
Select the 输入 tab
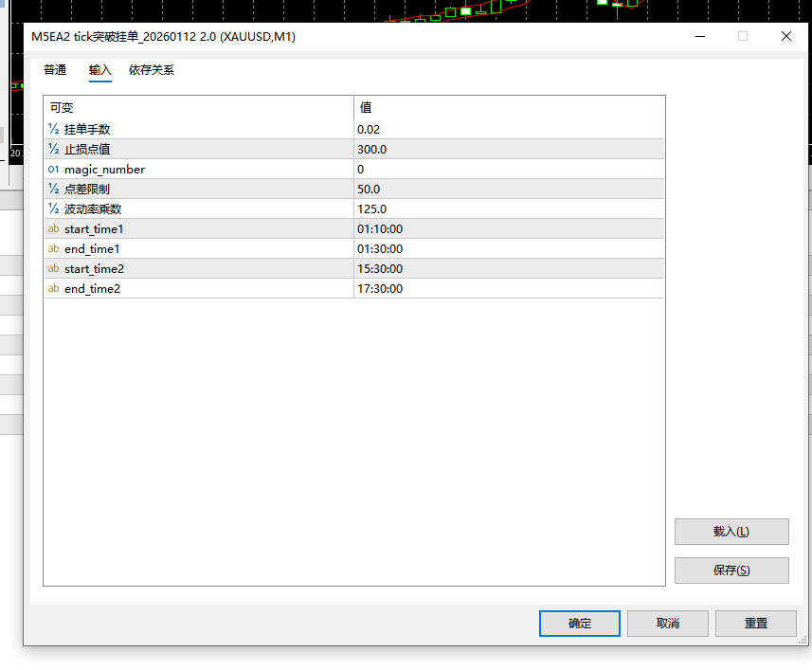point(99,69)
